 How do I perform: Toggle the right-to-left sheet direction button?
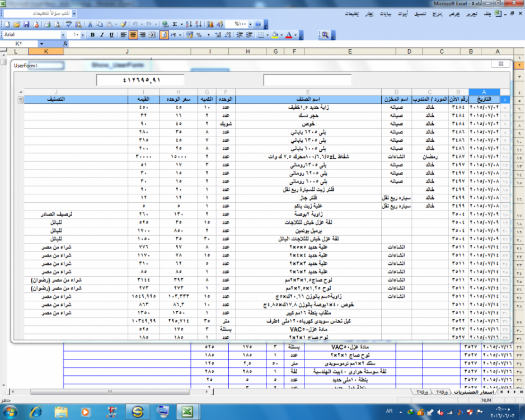[x=164, y=35]
